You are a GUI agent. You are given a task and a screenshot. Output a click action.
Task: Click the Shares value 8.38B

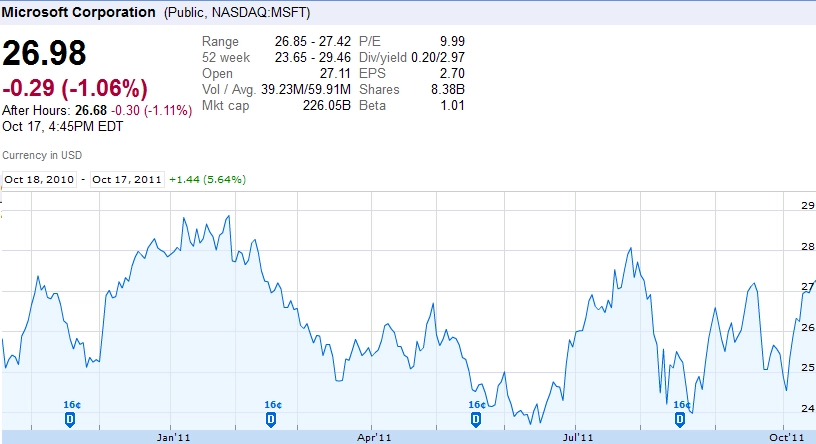click(448, 90)
